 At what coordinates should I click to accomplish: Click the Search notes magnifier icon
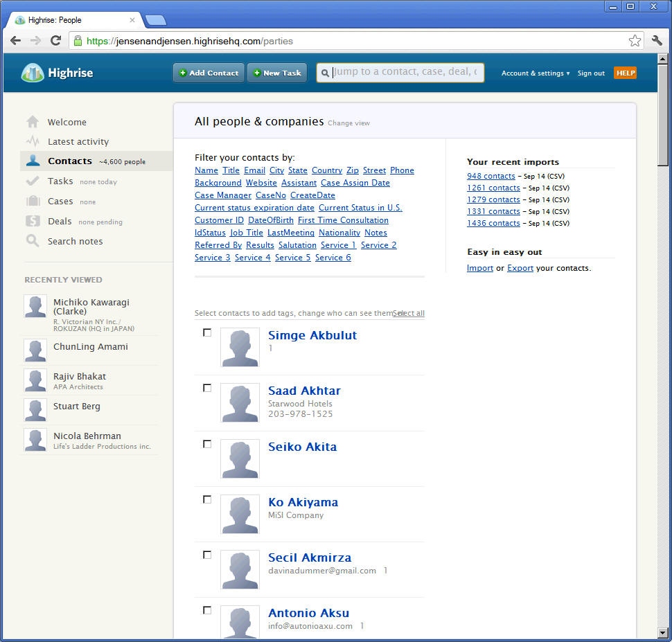pos(33,240)
